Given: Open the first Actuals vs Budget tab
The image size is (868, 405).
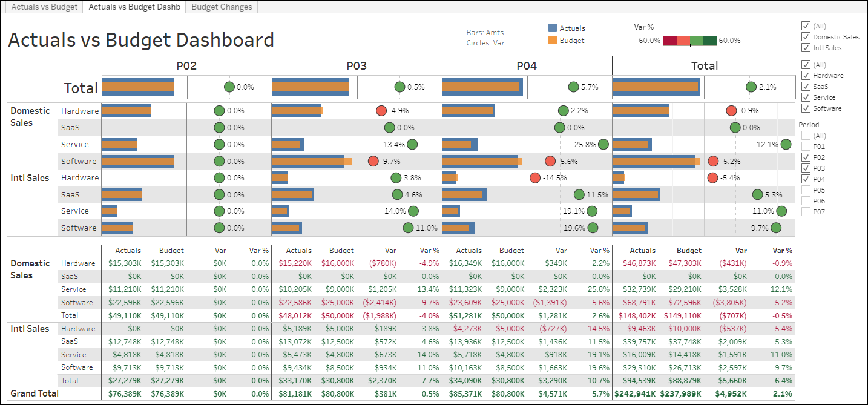Looking at the screenshot, I should (45, 7).
